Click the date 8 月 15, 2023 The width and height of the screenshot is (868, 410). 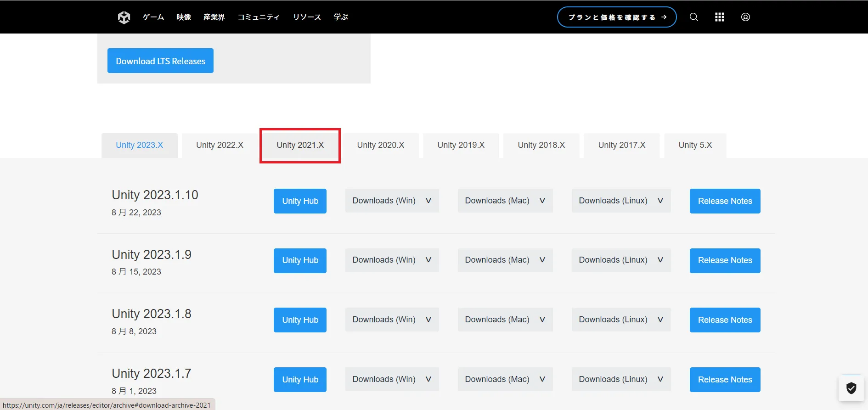click(136, 272)
